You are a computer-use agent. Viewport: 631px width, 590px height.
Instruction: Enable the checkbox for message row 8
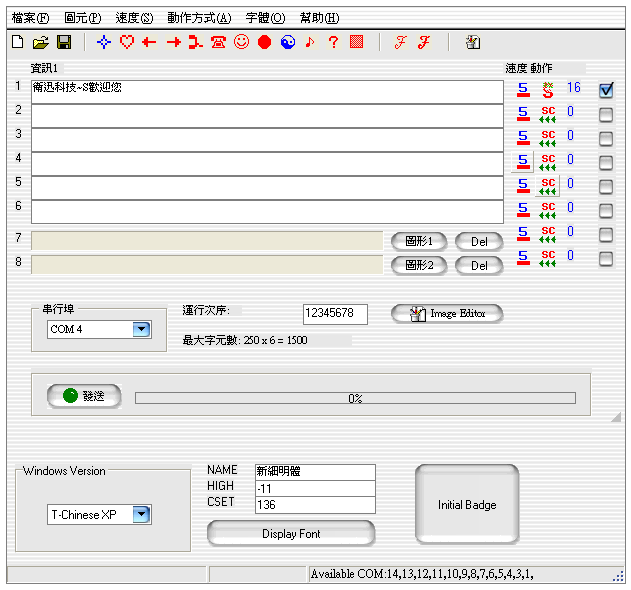coord(606,259)
